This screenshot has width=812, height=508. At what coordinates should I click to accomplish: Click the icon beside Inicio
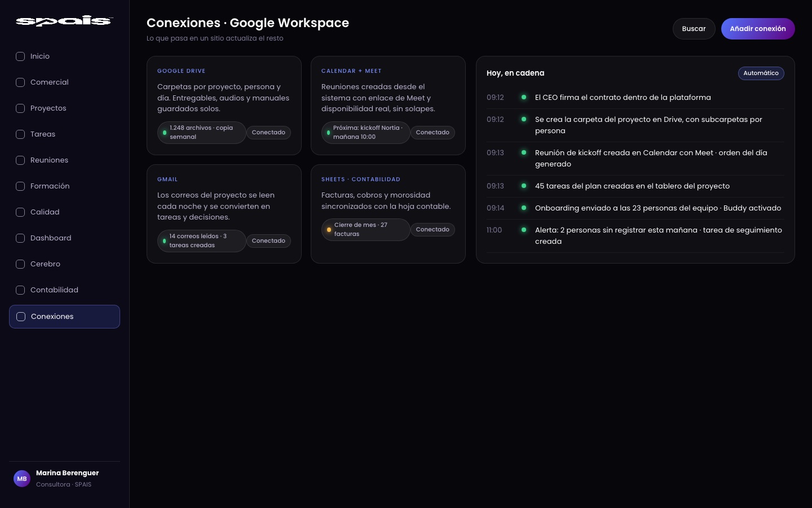pyautogui.click(x=20, y=56)
